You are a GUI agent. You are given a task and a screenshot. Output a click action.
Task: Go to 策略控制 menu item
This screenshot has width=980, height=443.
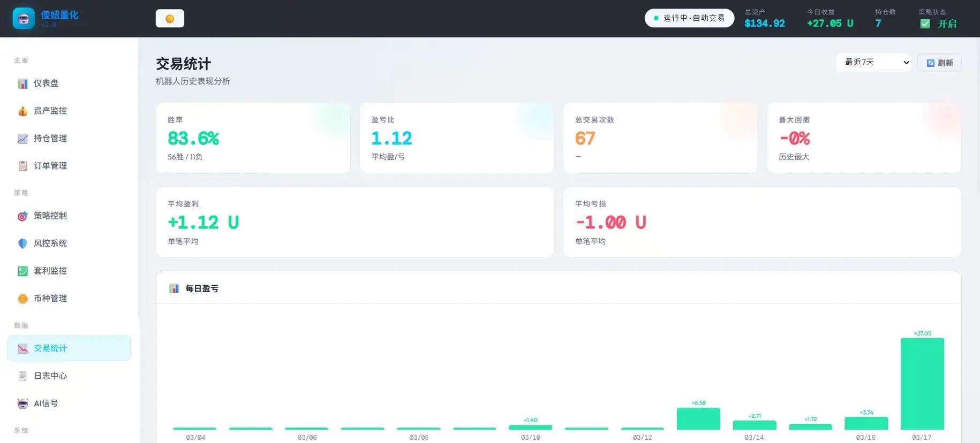[x=69, y=216]
